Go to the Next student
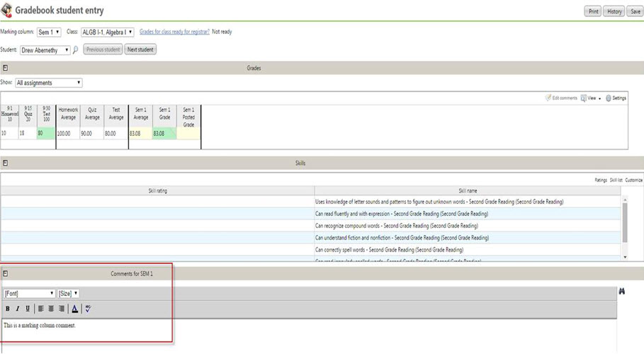 (x=140, y=50)
